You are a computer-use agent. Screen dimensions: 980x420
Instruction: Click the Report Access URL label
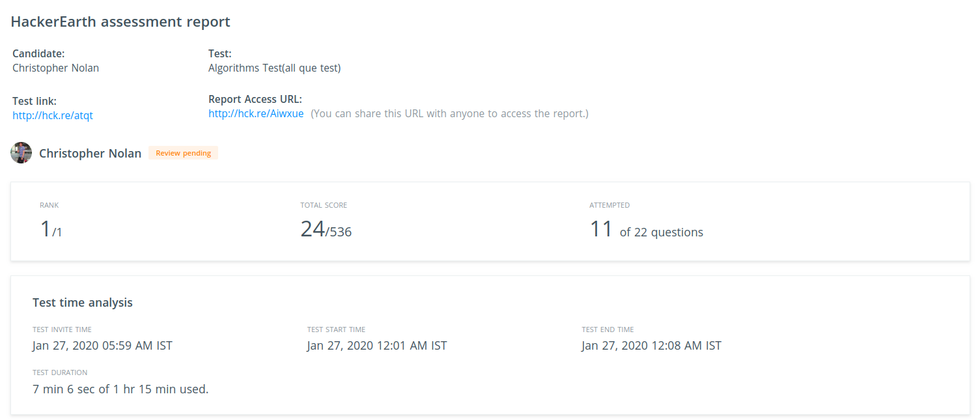click(255, 99)
